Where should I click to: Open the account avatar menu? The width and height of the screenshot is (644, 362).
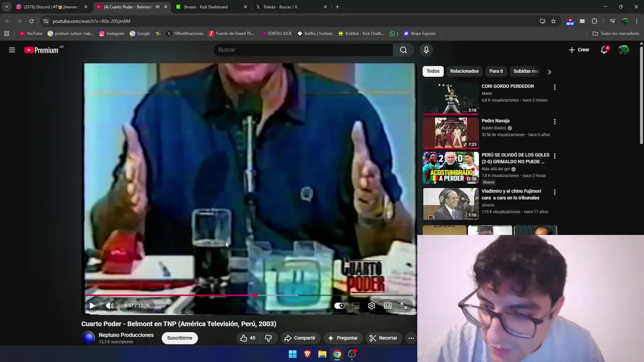(624, 50)
